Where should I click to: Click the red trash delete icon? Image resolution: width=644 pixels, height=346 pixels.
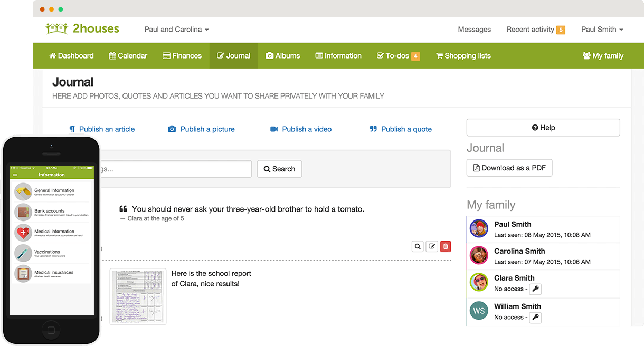(x=446, y=246)
